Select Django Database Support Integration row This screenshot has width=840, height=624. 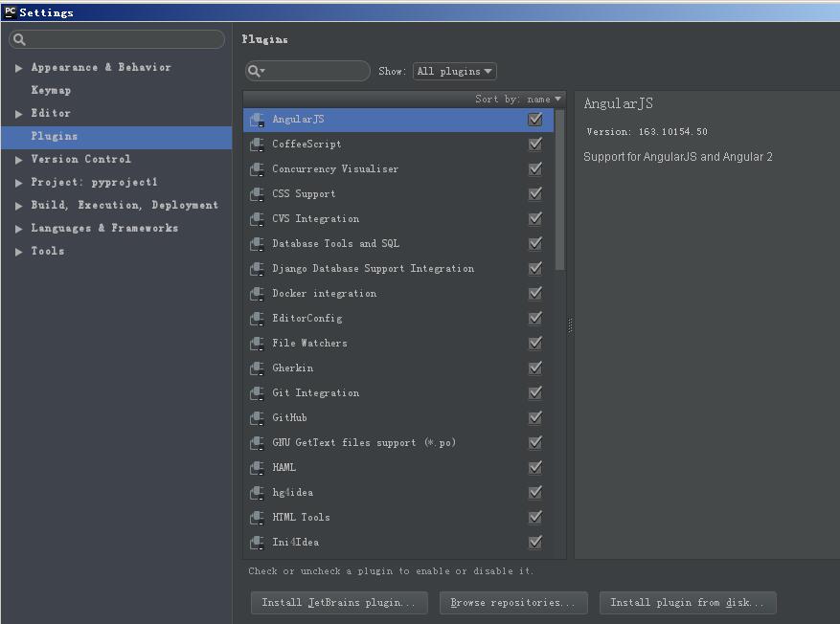click(398, 269)
